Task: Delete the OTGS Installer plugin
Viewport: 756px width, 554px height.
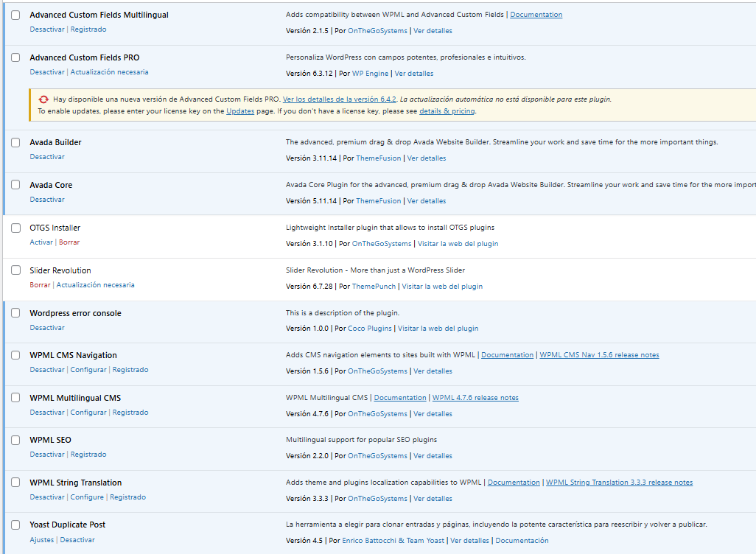Action: tap(69, 242)
